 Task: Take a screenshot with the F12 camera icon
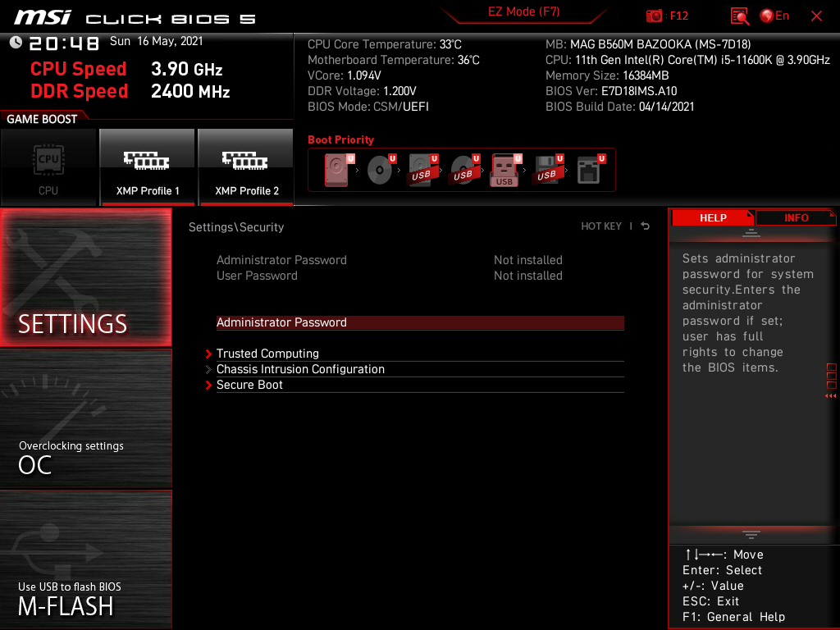coord(654,16)
